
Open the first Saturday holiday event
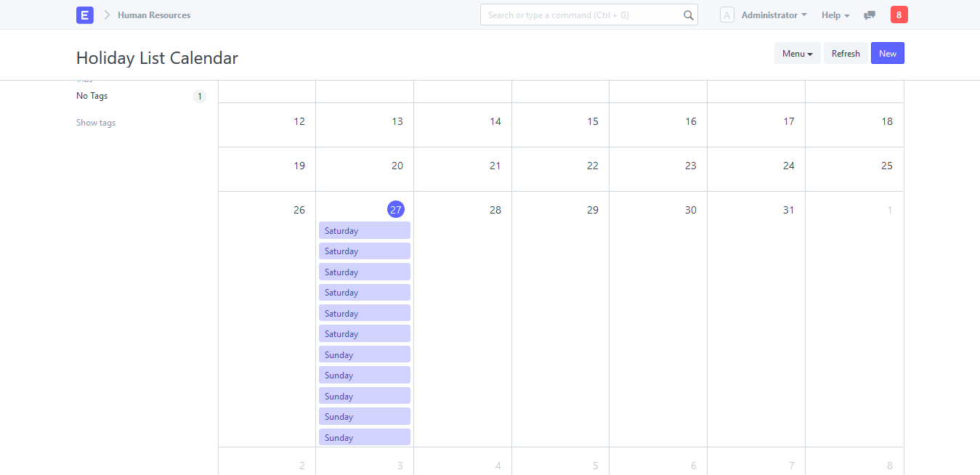click(x=364, y=230)
